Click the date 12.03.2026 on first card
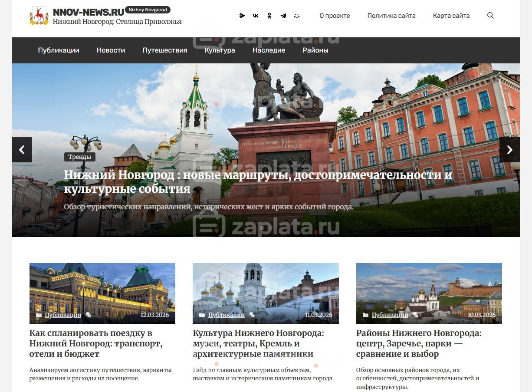This screenshot has width=532, height=392. coord(155,315)
